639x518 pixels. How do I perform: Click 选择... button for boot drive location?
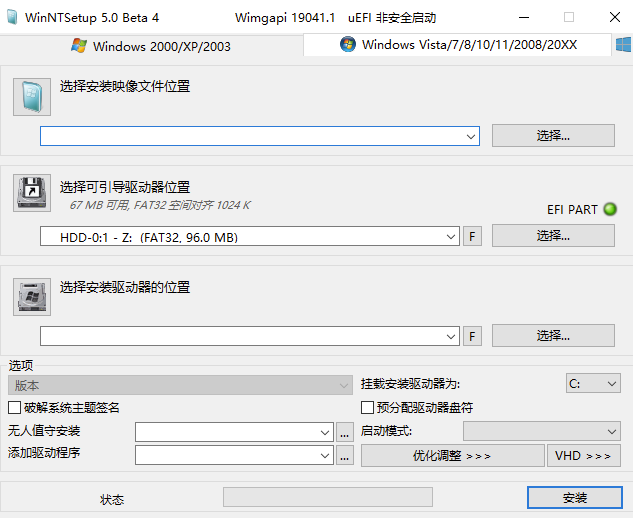click(x=553, y=235)
